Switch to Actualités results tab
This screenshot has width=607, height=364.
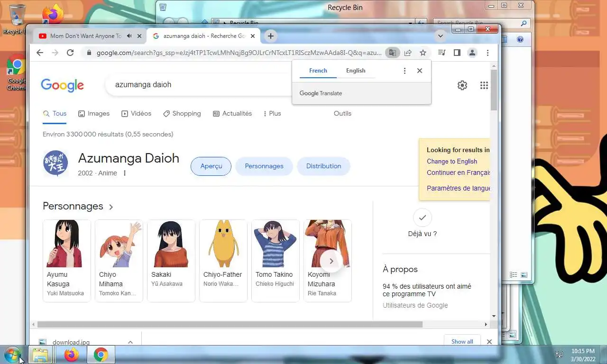tap(232, 114)
